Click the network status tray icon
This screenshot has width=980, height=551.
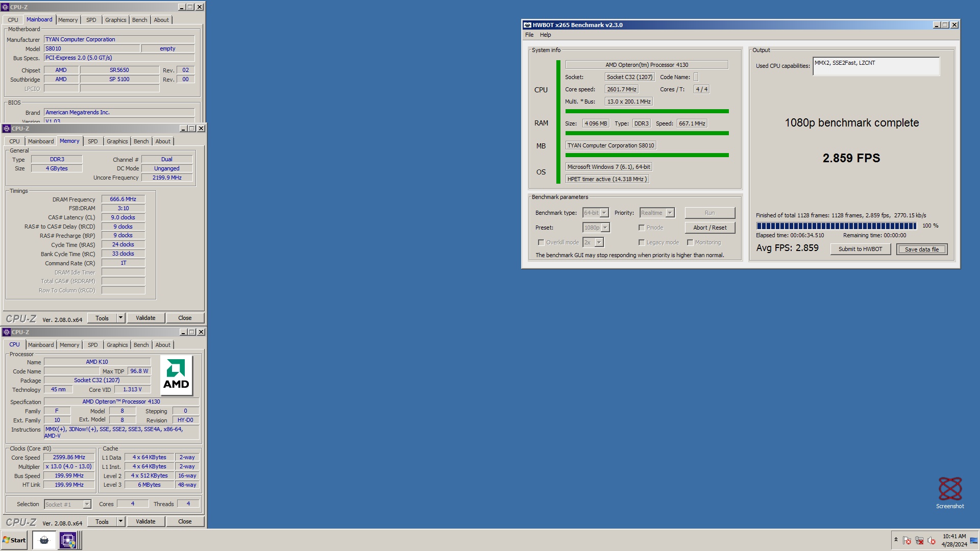pos(919,540)
